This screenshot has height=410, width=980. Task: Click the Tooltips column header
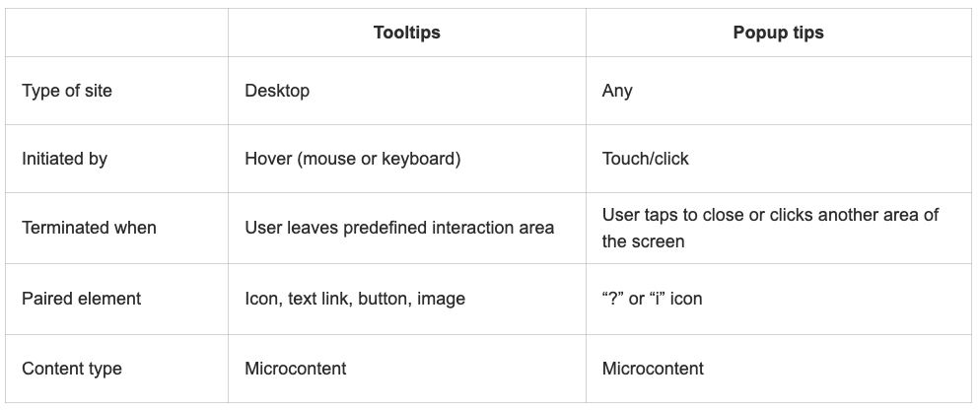[407, 33]
